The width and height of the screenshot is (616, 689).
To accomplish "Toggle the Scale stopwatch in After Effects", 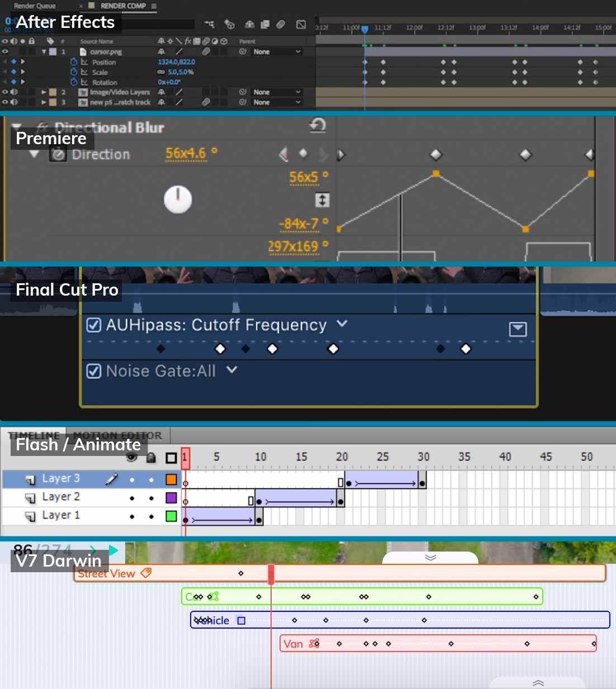I will (x=73, y=72).
